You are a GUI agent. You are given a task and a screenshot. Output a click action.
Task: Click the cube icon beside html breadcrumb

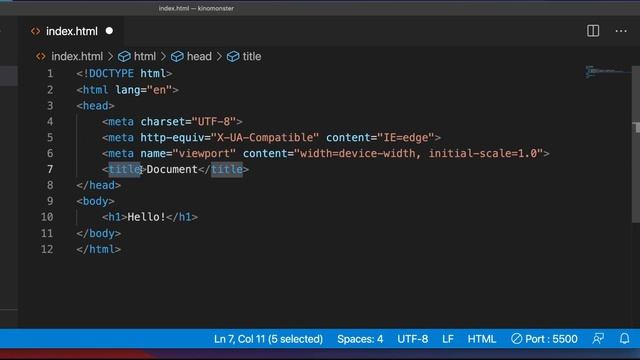[x=124, y=57]
